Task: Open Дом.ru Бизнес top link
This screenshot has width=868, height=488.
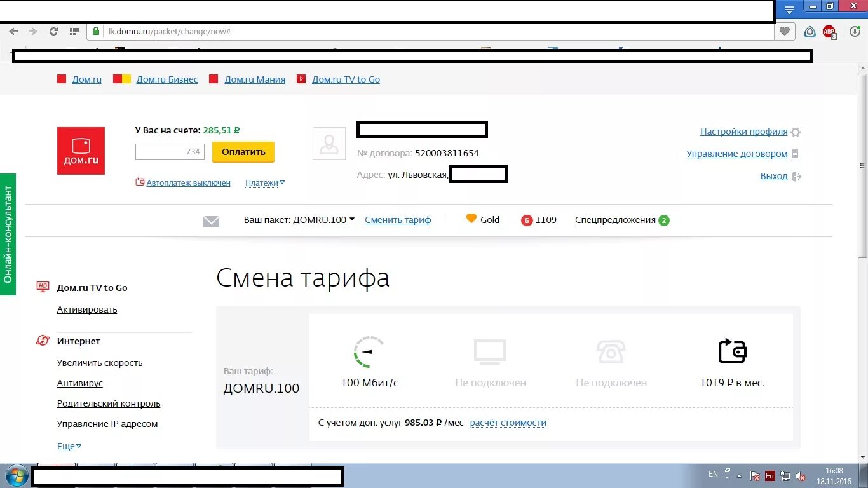Action: tap(167, 79)
